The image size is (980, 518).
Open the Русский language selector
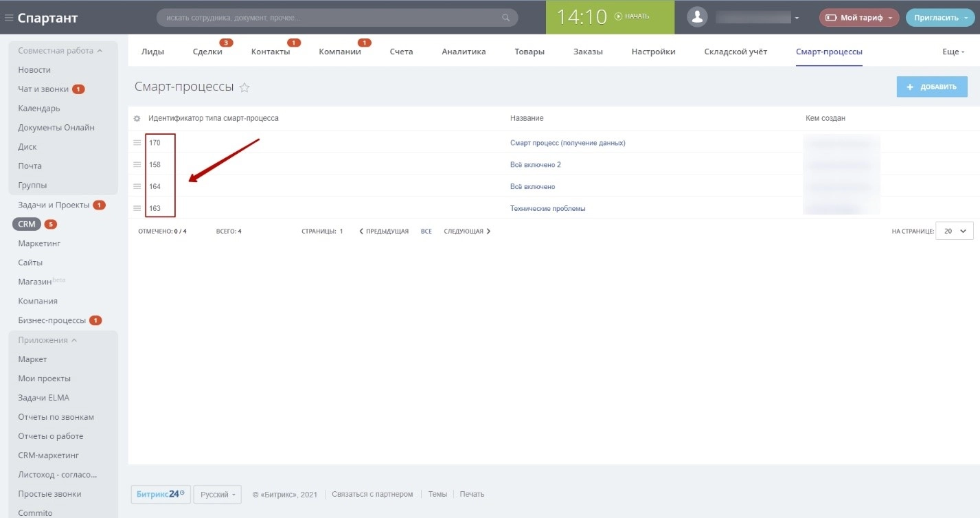pyautogui.click(x=217, y=495)
